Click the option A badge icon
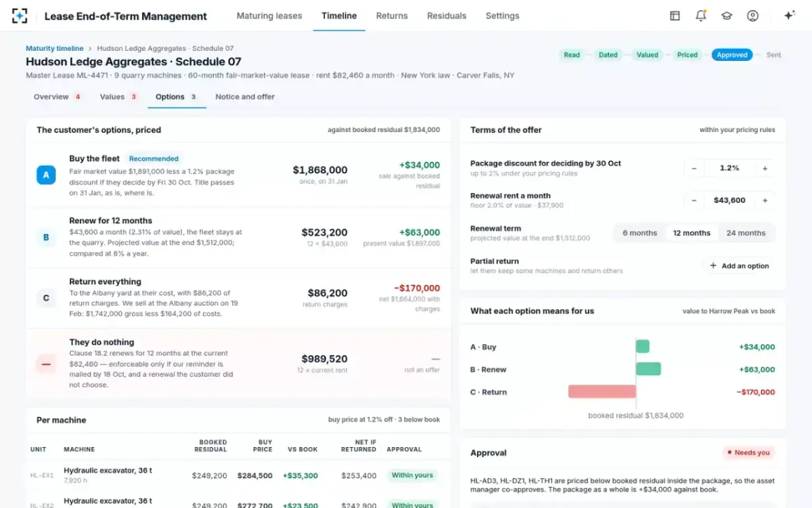 46,175
